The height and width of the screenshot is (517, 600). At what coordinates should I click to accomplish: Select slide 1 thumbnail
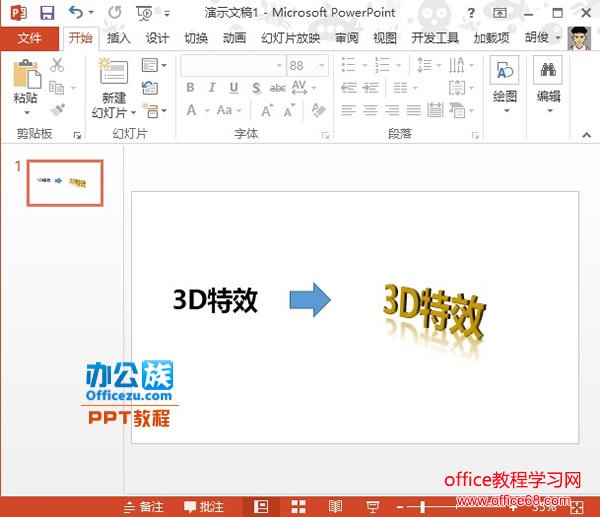(x=65, y=183)
